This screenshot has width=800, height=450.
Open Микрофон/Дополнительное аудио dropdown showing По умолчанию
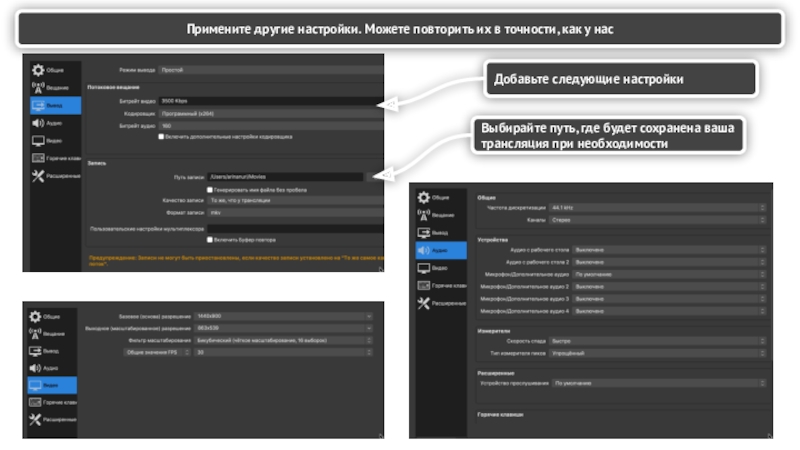click(669, 274)
